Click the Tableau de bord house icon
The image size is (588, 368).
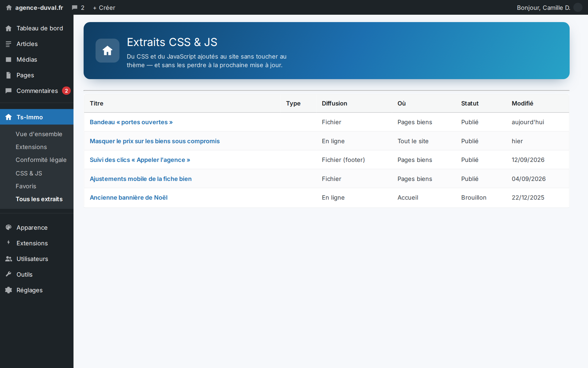tap(9, 28)
